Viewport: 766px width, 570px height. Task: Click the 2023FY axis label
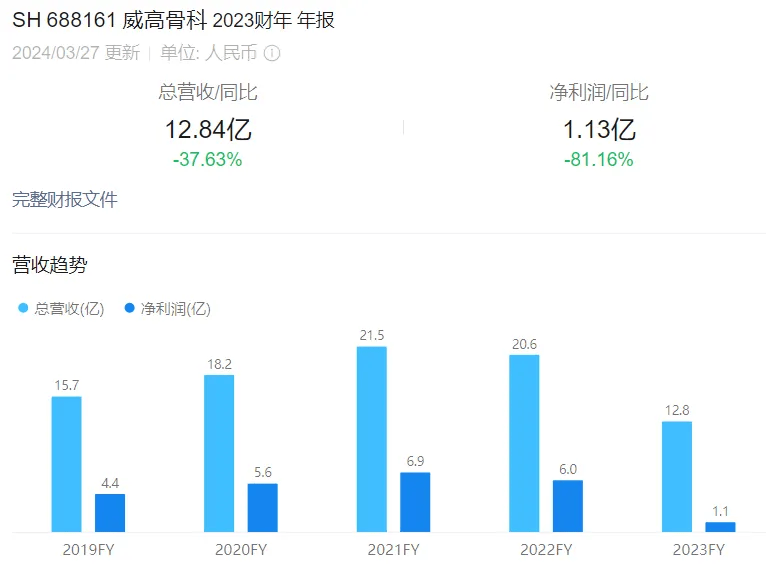[x=699, y=550]
